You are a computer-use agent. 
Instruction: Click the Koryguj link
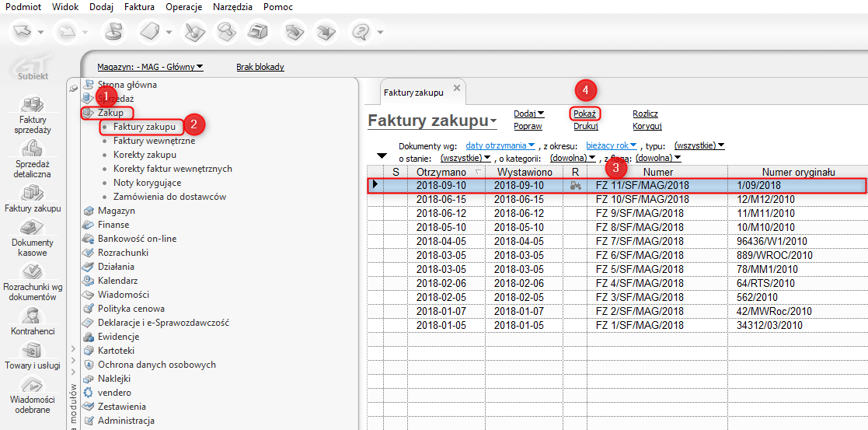pos(647,126)
